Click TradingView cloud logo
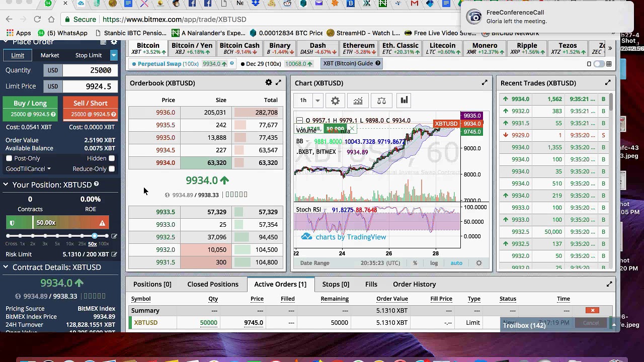The image size is (644, 362). coord(306,237)
